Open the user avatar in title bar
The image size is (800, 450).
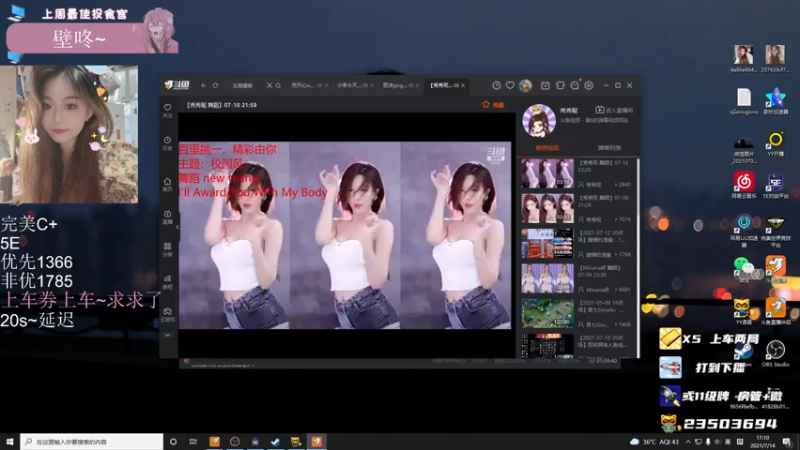525,85
